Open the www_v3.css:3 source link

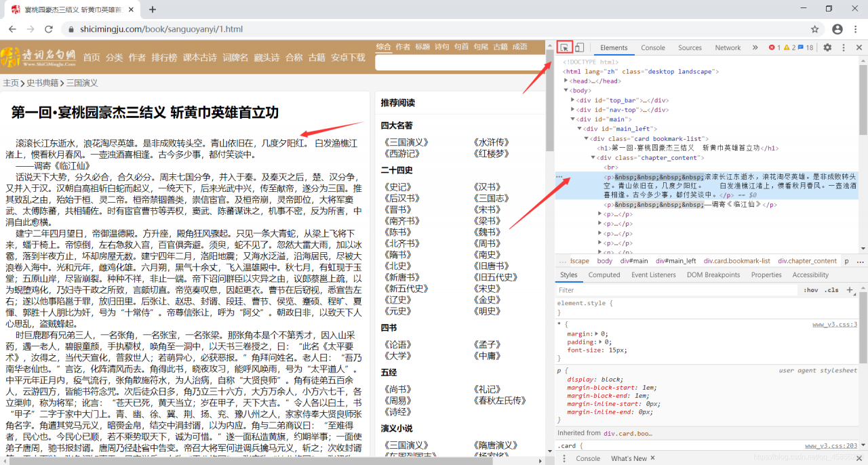[x=835, y=325]
